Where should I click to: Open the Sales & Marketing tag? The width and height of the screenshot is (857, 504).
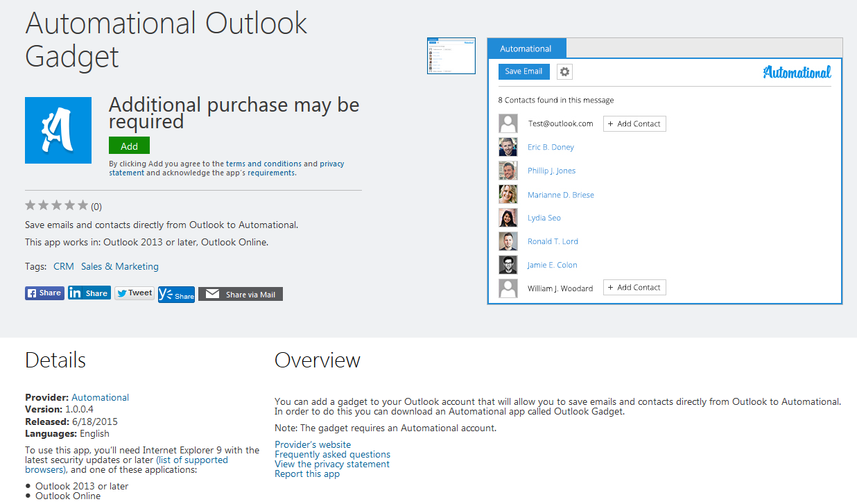(120, 266)
